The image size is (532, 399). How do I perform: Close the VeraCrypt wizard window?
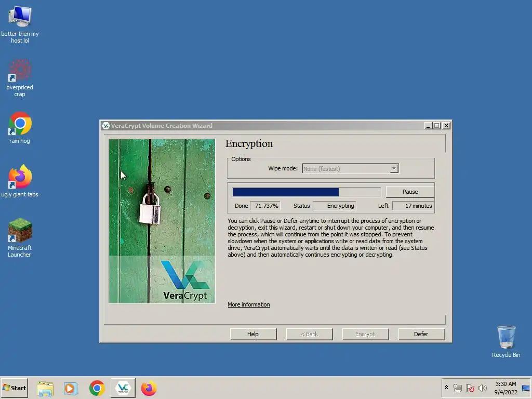pos(446,126)
